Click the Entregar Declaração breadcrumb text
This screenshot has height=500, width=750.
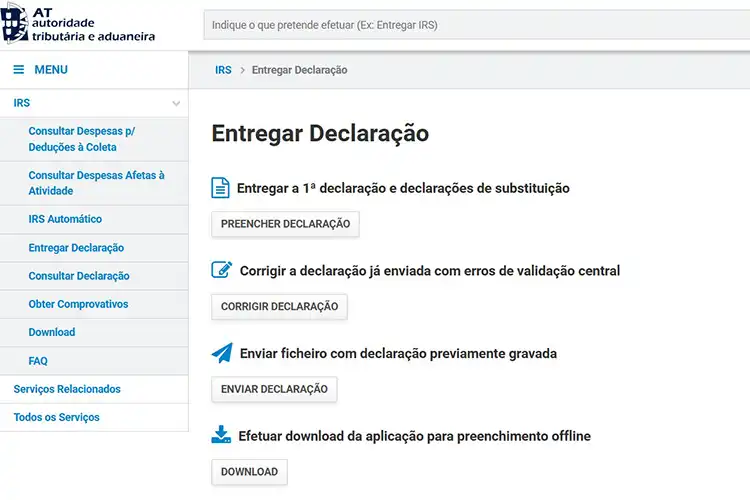[299, 70]
